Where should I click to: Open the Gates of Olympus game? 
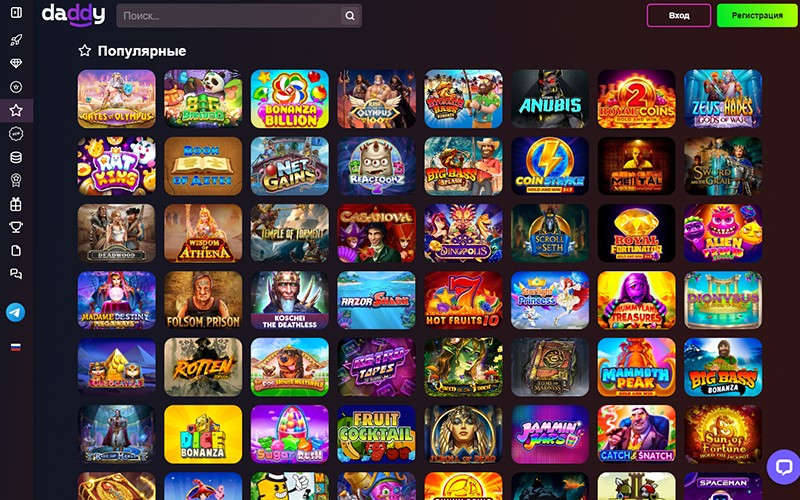(x=116, y=99)
